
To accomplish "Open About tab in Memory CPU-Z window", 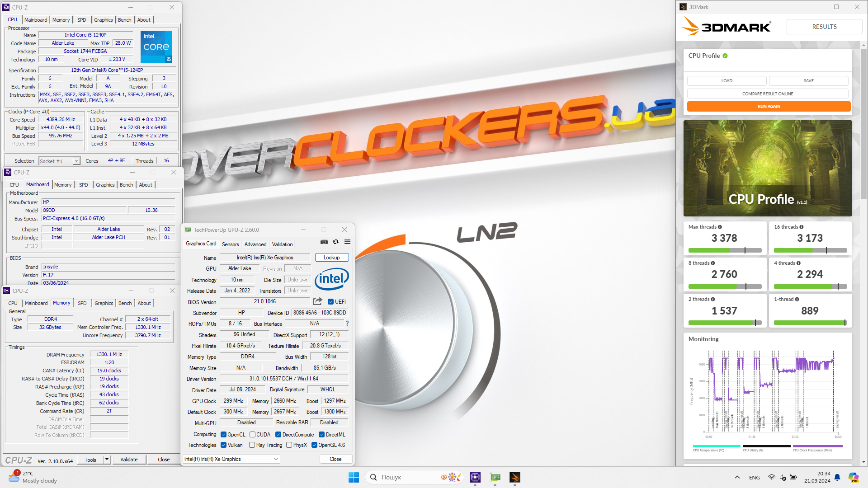I will tap(144, 303).
